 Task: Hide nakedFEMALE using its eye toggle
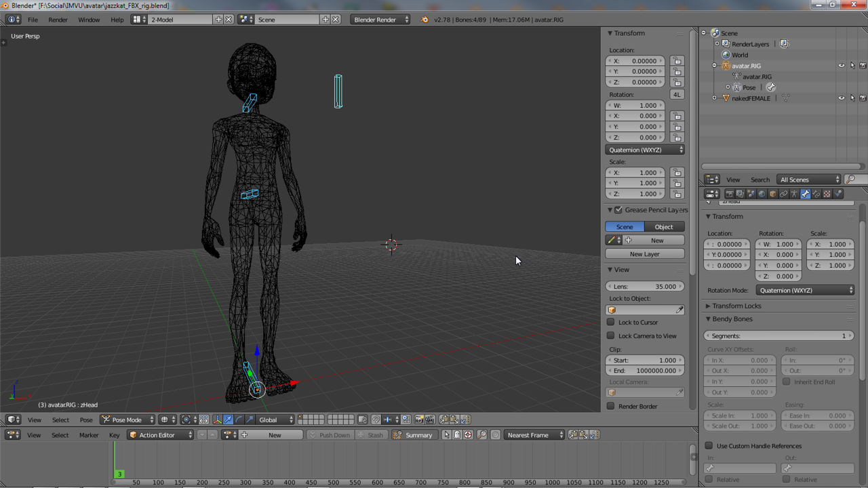(842, 97)
